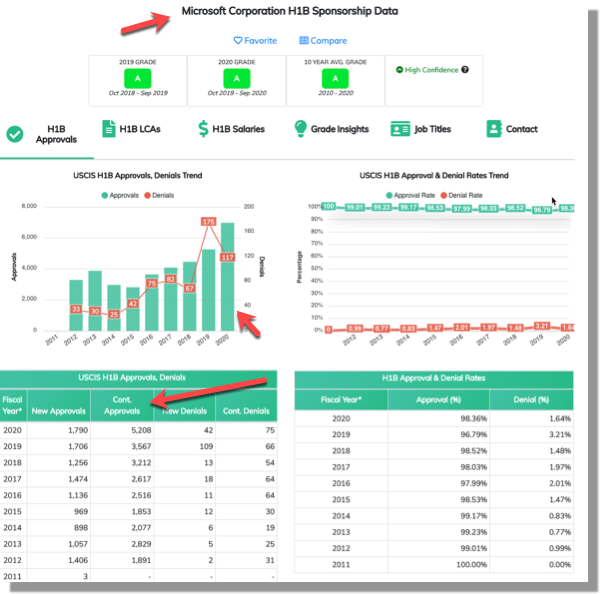Click the Contact person icon
The image size is (600, 594).
tap(494, 129)
